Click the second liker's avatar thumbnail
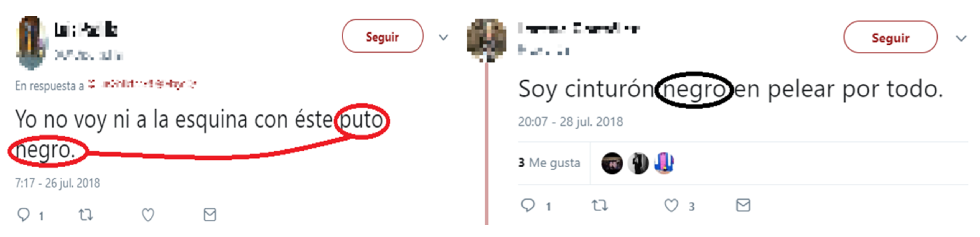This screenshot has height=237, width=980. coord(638,163)
